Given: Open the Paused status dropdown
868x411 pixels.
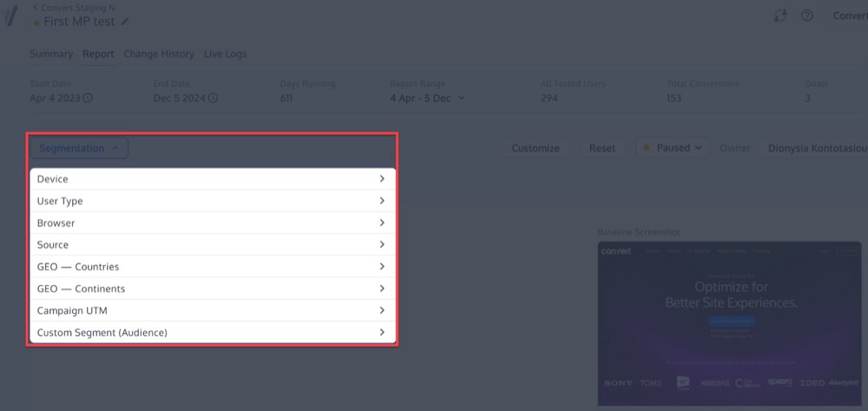Looking at the screenshot, I should click(x=673, y=148).
